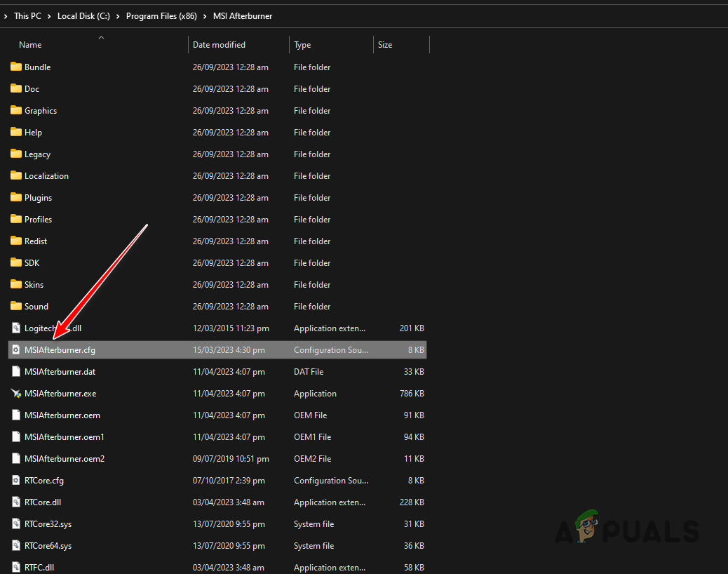
Task: Select the RTFC.dll file name
Action: click(39, 568)
